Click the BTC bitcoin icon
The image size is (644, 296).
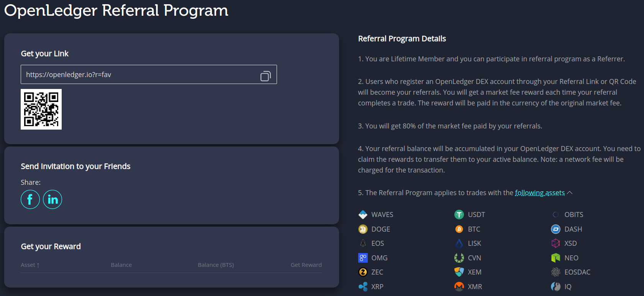(459, 229)
